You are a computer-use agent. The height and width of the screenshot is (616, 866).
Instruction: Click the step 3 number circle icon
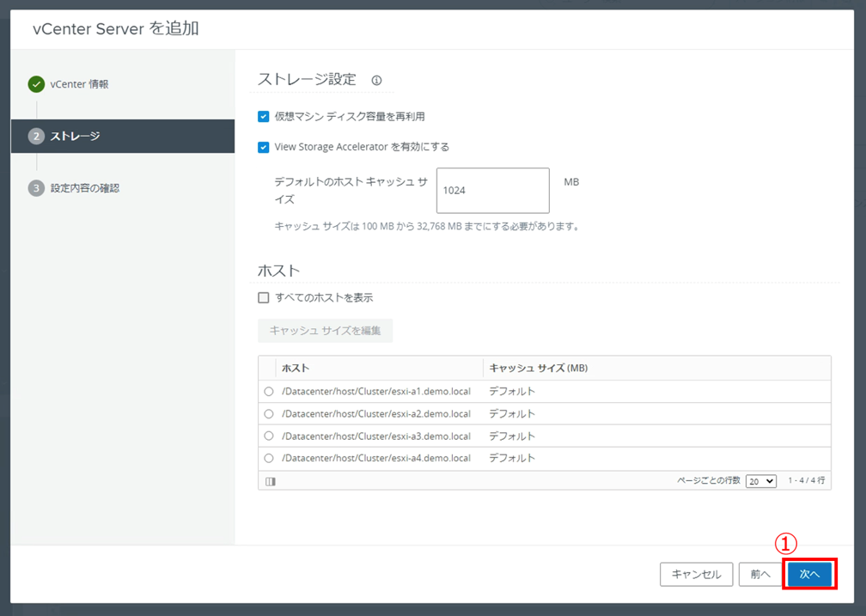(x=36, y=188)
